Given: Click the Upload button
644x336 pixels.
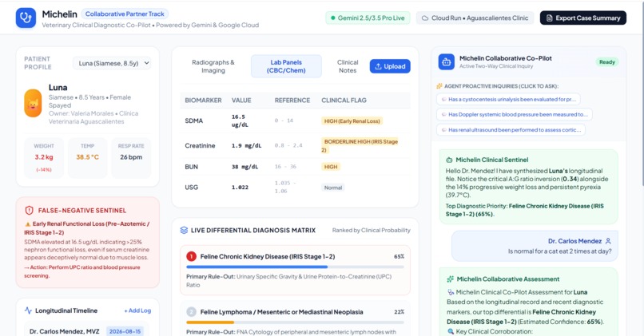Looking at the screenshot, I should (390, 66).
